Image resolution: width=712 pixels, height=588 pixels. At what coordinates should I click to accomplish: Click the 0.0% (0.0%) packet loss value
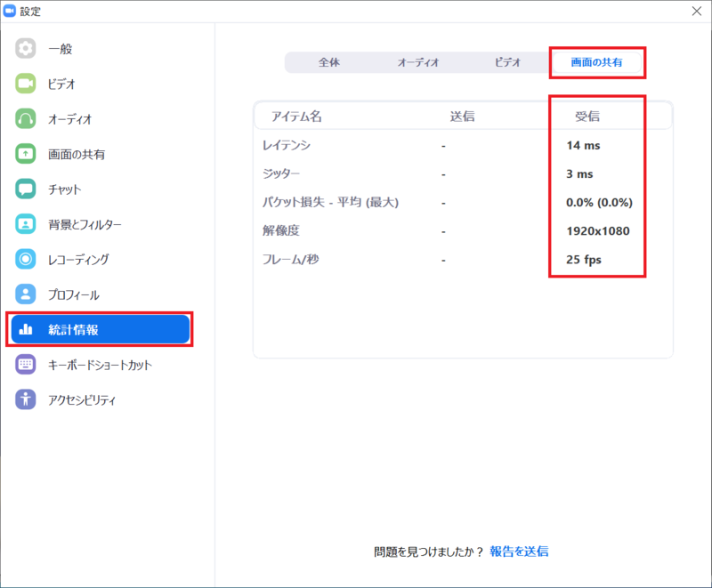click(599, 202)
